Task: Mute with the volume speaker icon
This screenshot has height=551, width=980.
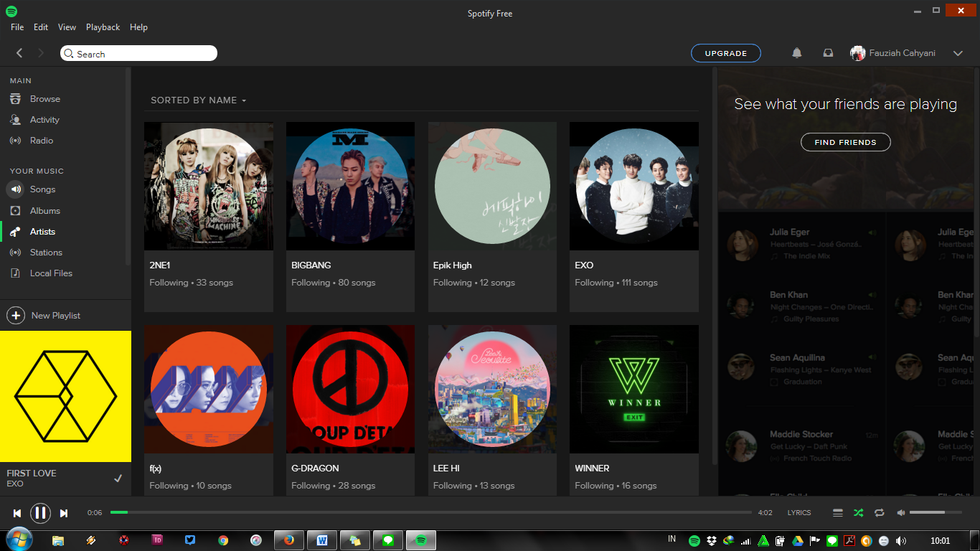Action: (900, 513)
